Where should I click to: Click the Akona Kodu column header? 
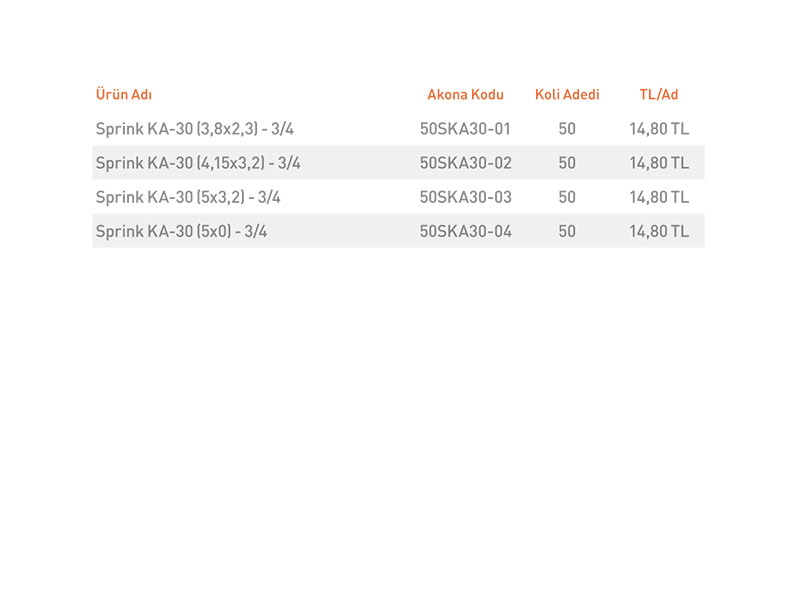[465, 94]
